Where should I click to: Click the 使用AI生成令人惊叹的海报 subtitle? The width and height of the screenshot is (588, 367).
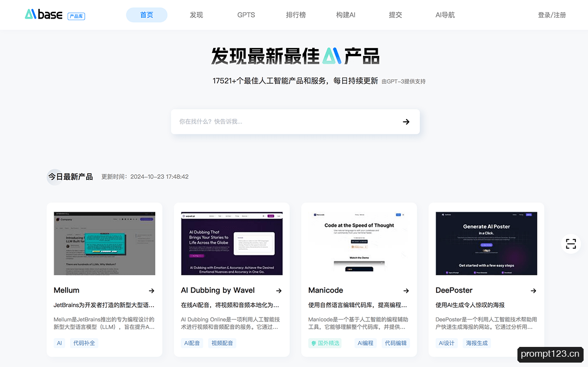(x=470, y=305)
